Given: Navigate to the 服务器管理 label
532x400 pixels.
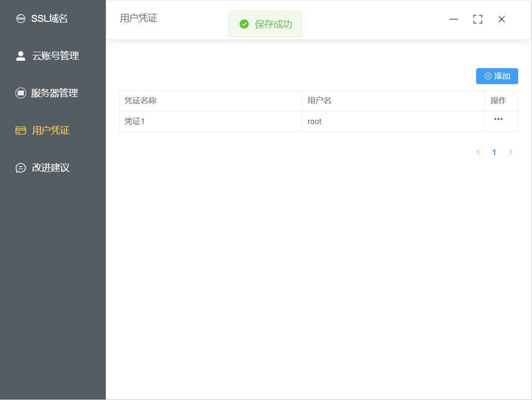Looking at the screenshot, I should (x=54, y=93).
